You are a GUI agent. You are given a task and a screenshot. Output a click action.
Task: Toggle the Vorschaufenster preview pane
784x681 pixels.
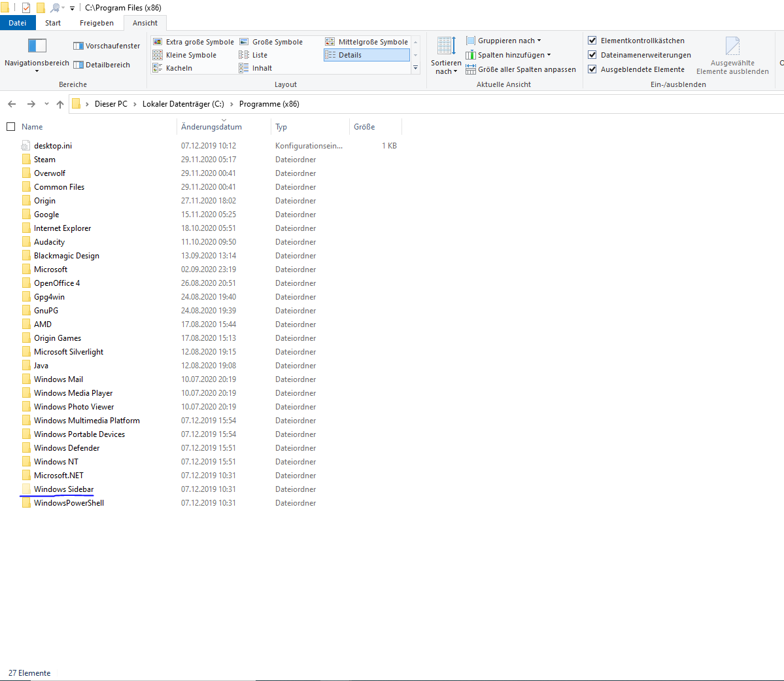[107, 46]
